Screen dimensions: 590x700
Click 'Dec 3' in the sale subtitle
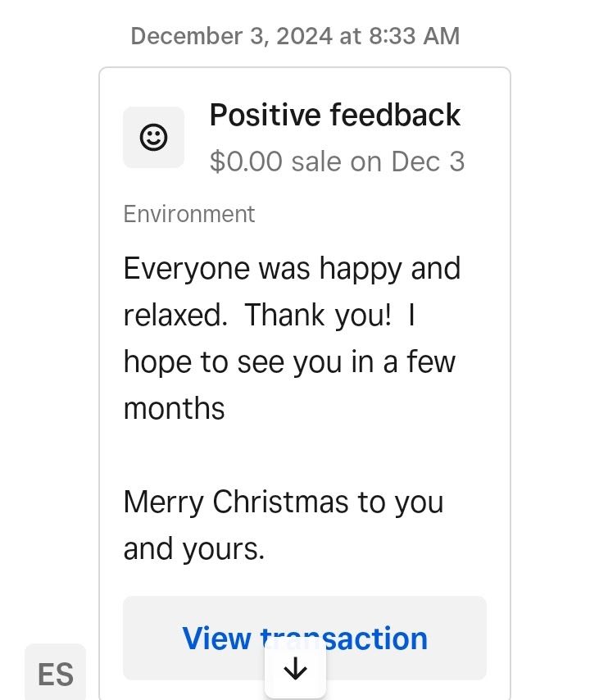point(428,161)
